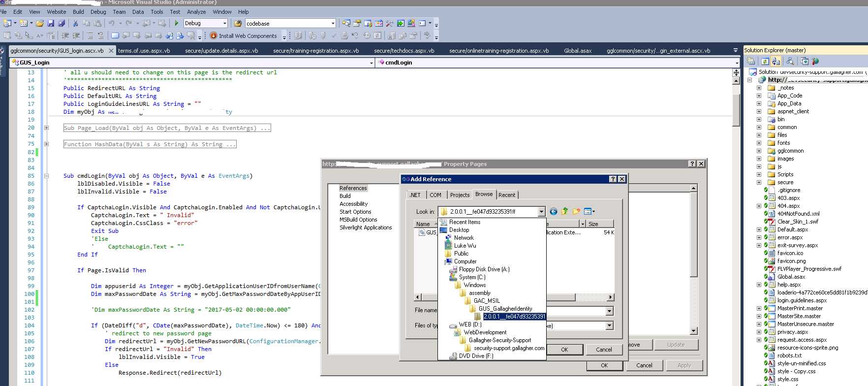Expand the Page_Load collapsed region

tap(46, 128)
